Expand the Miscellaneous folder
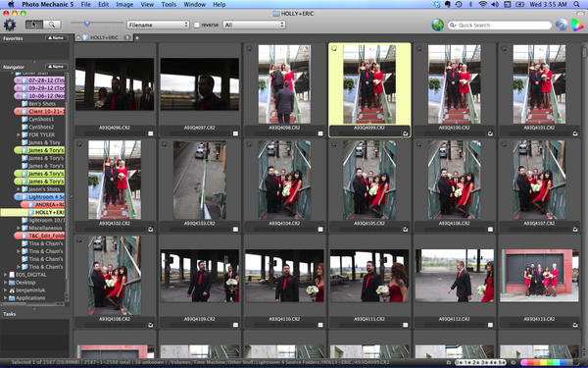 coord(18,228)
